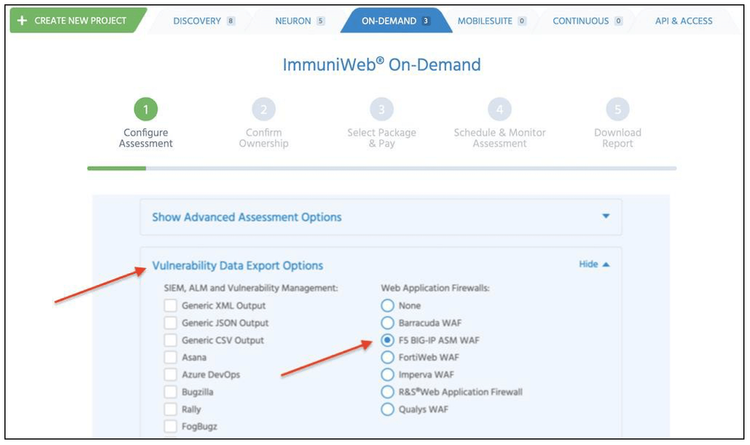750x445 pixels.
Task: Check the FogBugz export option
Action: coord(170,426)
